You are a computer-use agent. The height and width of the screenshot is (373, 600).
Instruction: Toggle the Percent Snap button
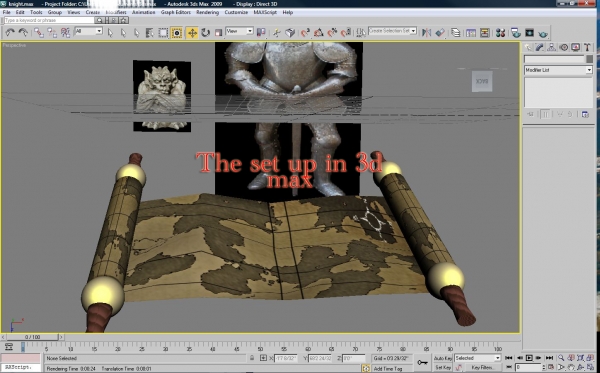pyautogui.click(x=332, y=33)
